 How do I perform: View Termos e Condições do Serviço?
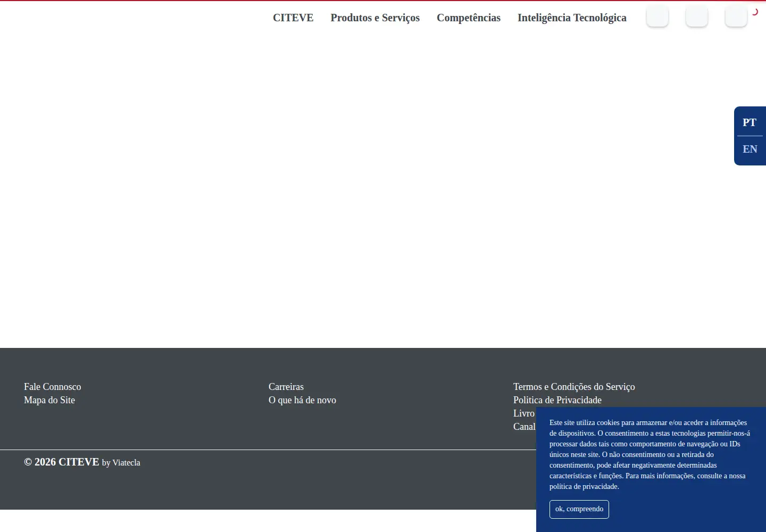click(574, 387)
